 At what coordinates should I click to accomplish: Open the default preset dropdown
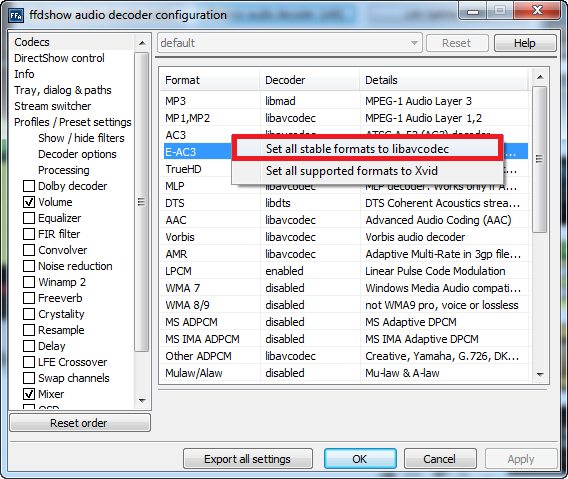(x=289, y=43)
